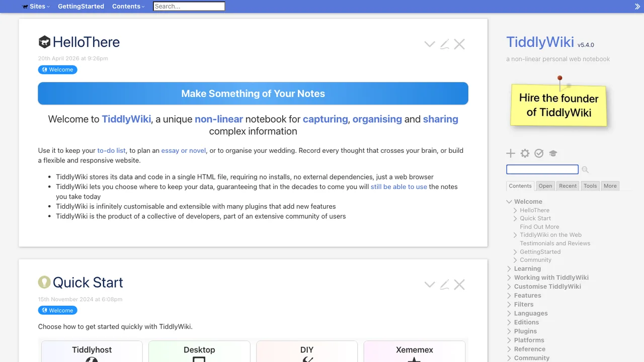Expand Customise TiddlyWiki section
The width and height of the screenshot is (644, 362).
509,287
